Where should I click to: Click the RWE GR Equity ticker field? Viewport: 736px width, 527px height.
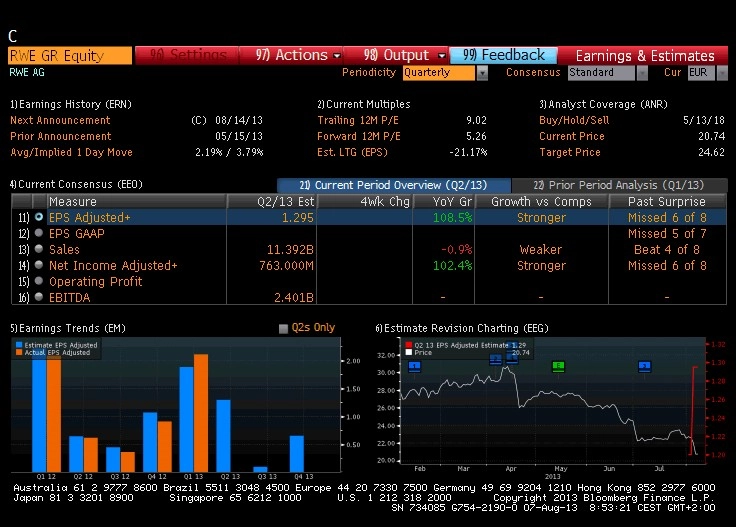coord(70,55)
